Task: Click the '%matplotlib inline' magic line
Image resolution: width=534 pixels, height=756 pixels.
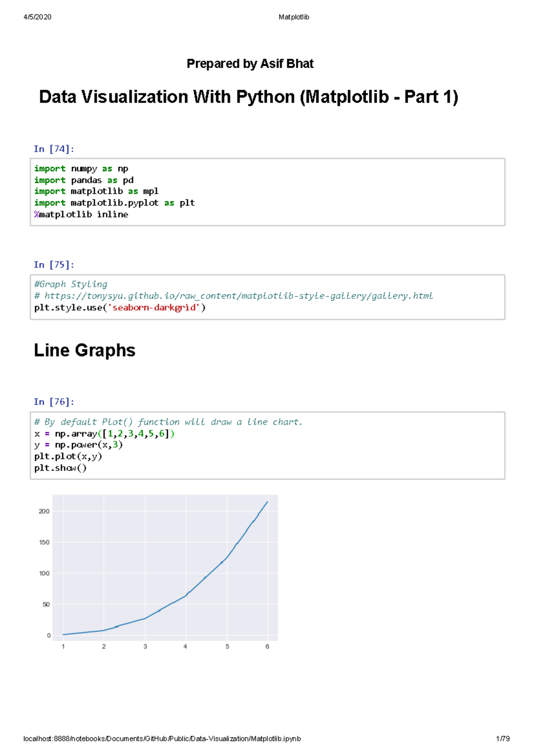Action: [81, 214]
